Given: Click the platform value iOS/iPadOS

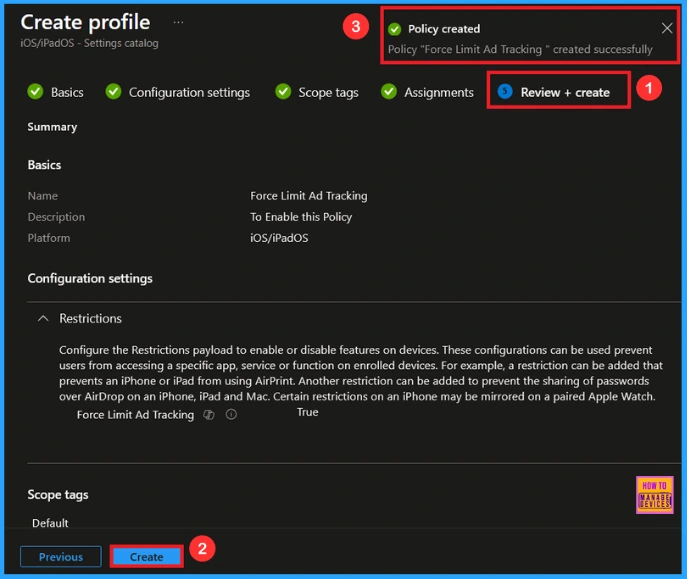Looking at the screenshot, I should (279, 238).
